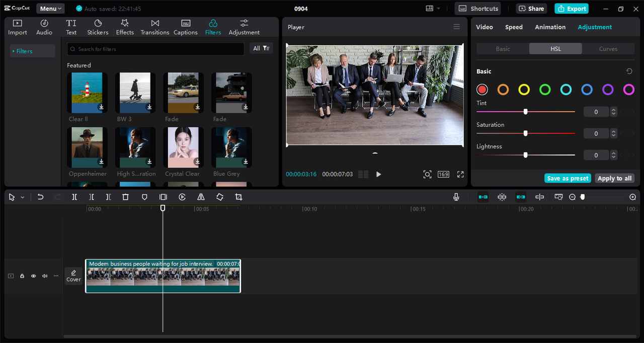Select the cyan HSL color
This screenshot has width=644, height=343.
(566, 90)
